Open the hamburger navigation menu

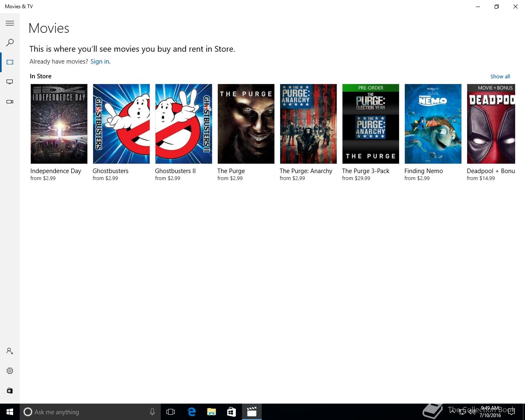click(10, 23)
